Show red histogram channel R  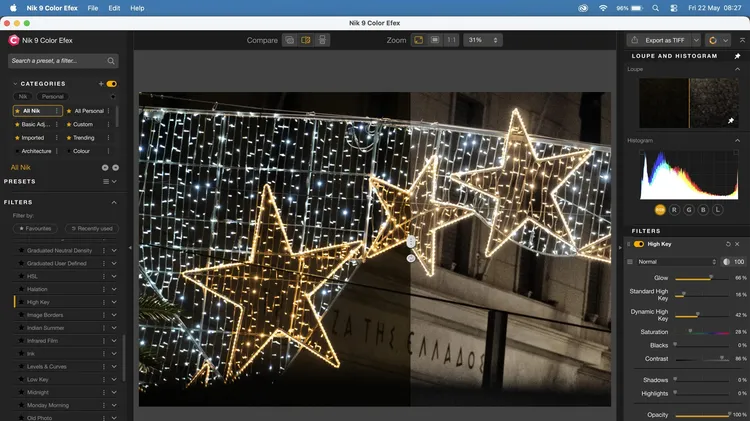coord(674,210)
